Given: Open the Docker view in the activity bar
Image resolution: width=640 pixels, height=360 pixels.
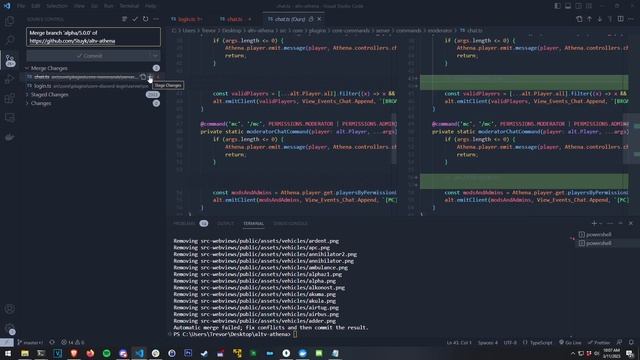Looking at the screenshot, I should [x=10, y=137].
